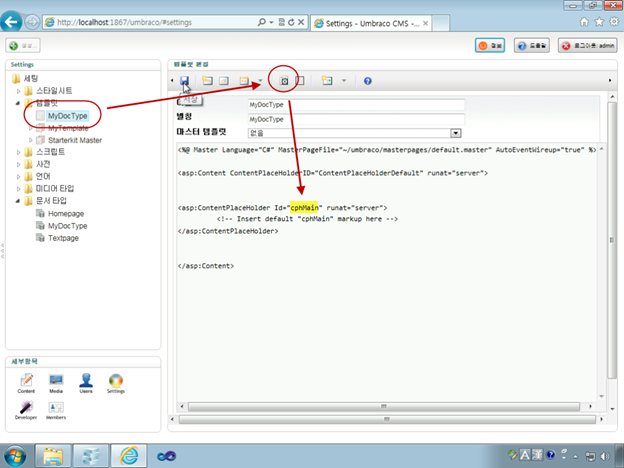Viewport: 624px width, 468px height.
Task: Open the dropdown arrow beside the green-plus icon
Action: 344,81
